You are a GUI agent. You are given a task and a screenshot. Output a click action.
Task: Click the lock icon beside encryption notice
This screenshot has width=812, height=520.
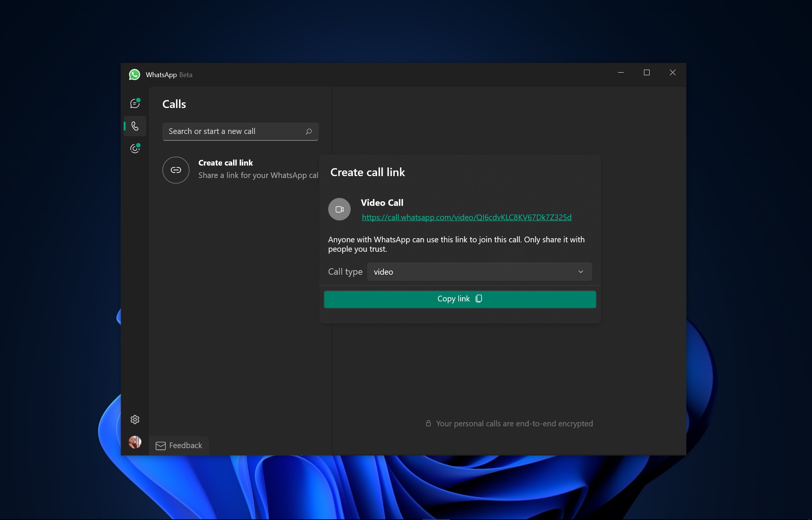click(x=428, y=423)
